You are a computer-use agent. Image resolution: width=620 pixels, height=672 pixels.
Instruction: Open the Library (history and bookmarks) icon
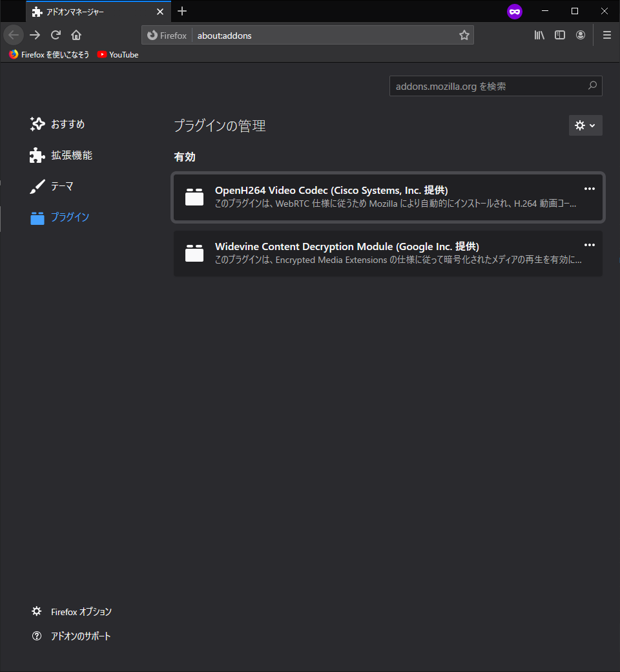tap(539, 35)
